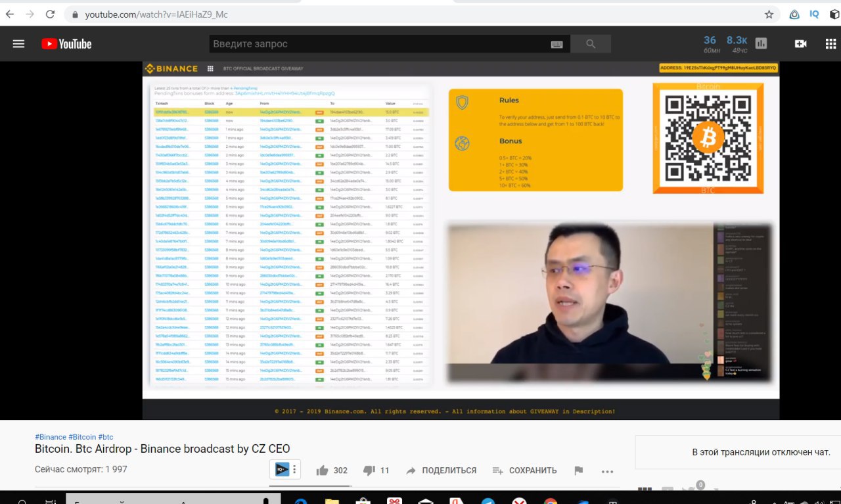Open the YouTube apps grid
Viewport: 841px width, 504px height.
tap(830, 43)
